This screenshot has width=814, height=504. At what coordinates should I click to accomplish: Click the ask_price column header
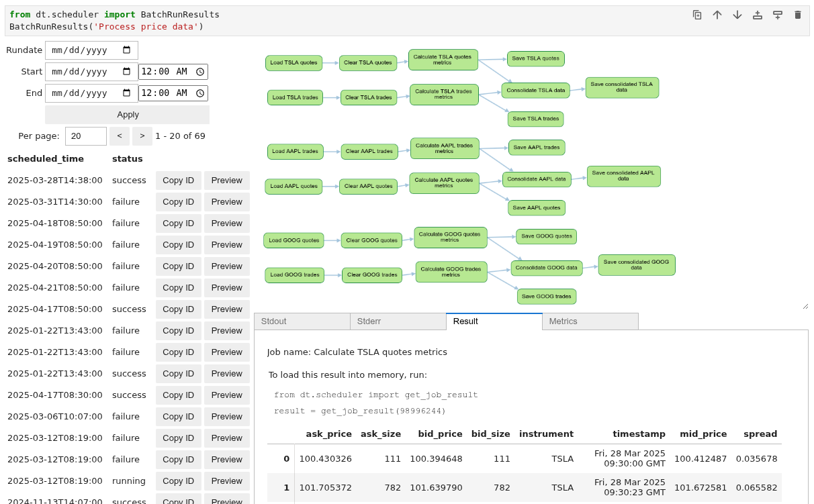point(329,434)
